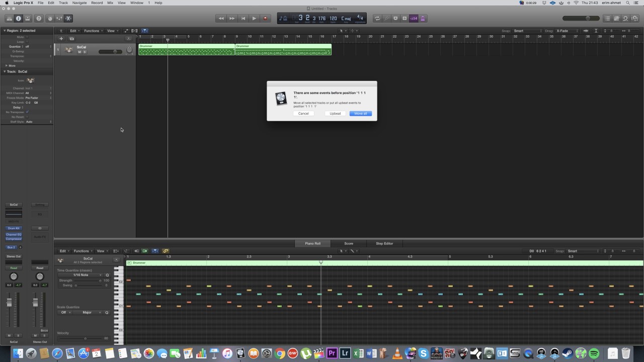Click Move all in the dialog
The image size is (644, 362).
click(x=361, y=114)
